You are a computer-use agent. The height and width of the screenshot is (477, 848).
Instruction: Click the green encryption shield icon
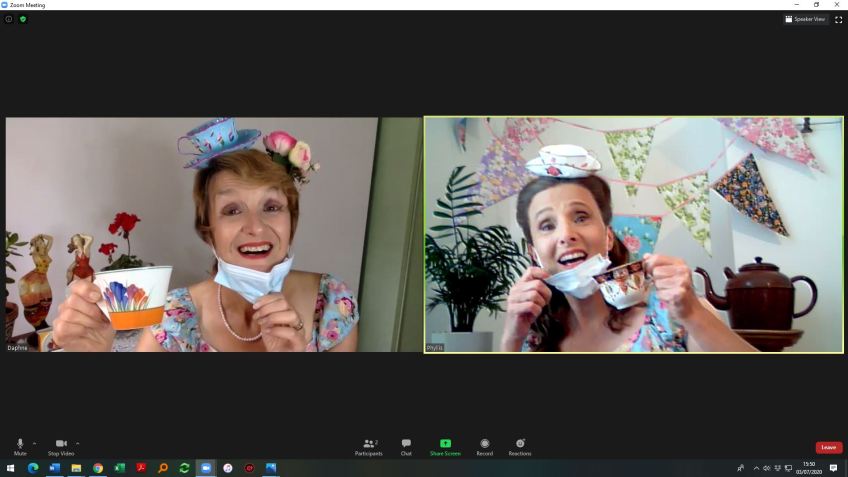click(23, 19)
